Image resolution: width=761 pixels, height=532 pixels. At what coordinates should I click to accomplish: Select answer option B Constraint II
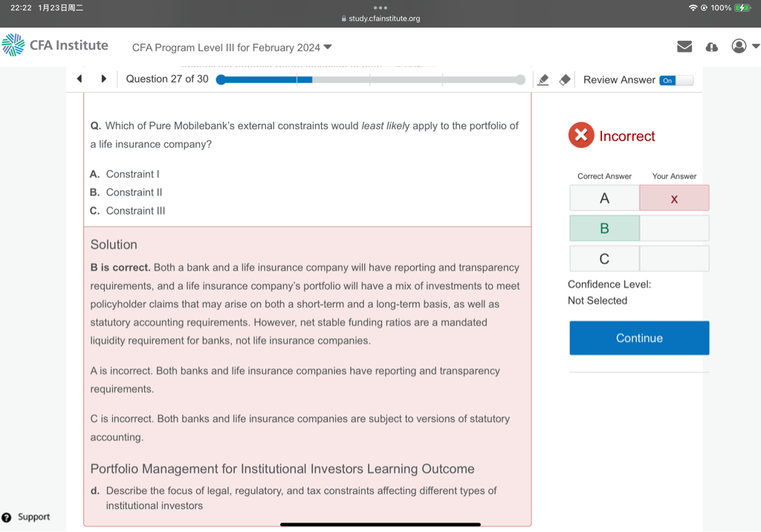(134, 192)
